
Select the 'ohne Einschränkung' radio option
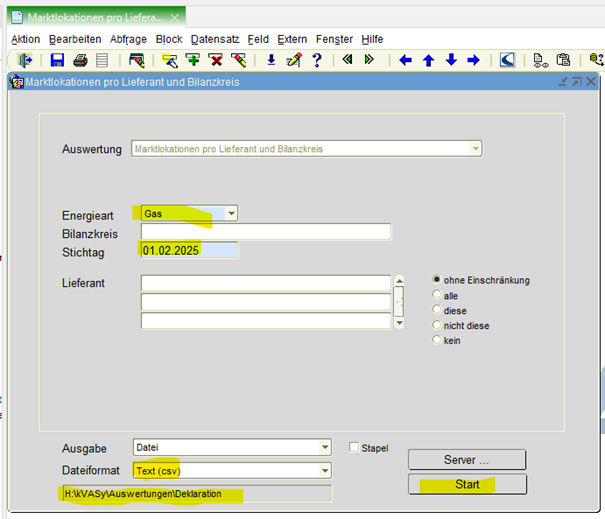[x=436, y=279]
